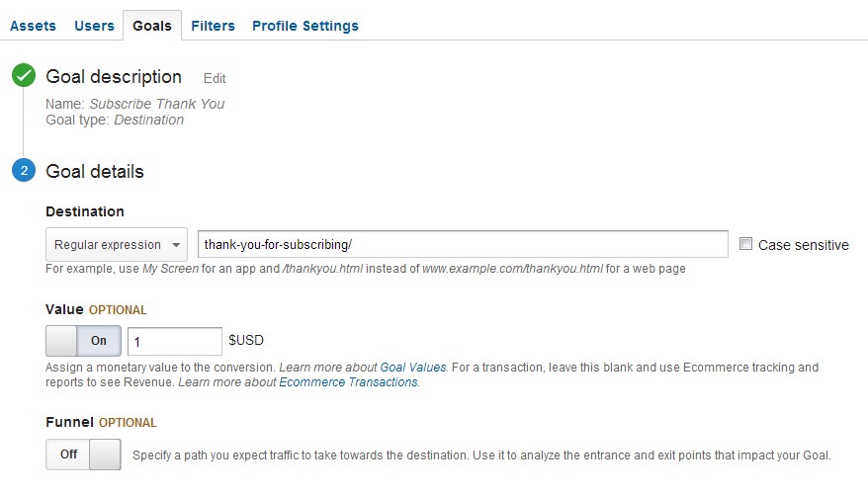The image size is (868, 496).
Task: Enable the Case sensitive checkbox
Action: click(x=745, y=244)
